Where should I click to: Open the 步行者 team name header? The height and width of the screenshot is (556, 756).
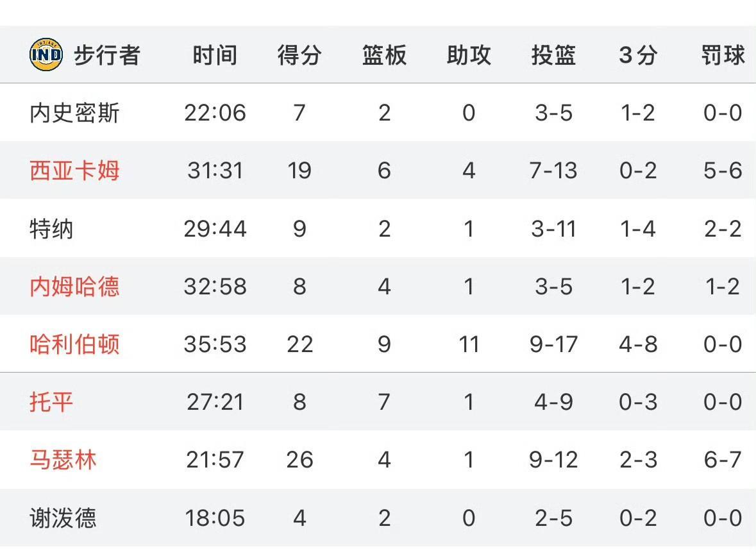[x=107, y=55]
